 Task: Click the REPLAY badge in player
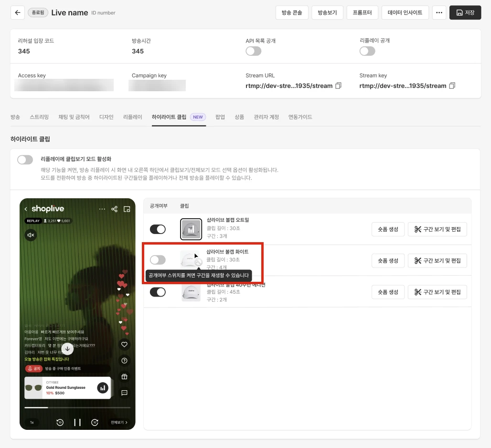tap(33, 221)
